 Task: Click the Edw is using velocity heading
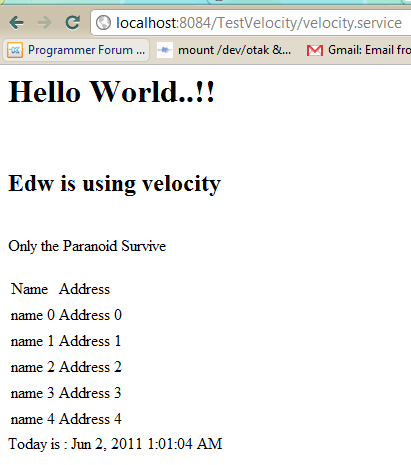[x=114, y=184]
